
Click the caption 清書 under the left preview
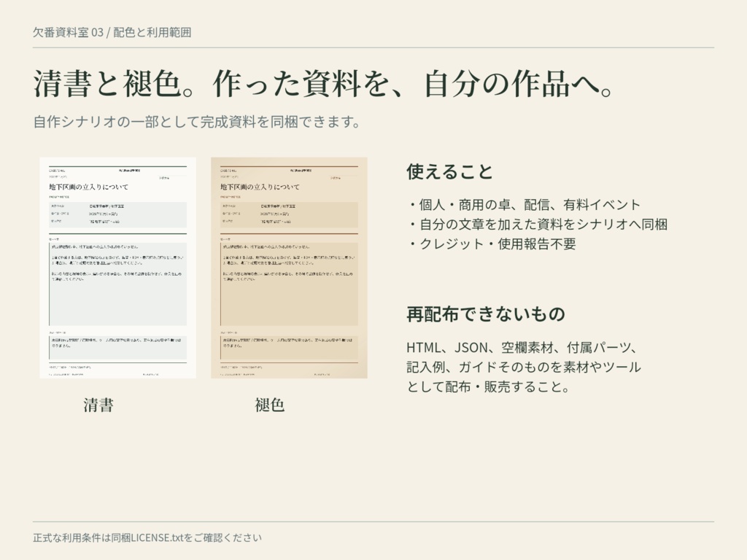click(98, 405)
